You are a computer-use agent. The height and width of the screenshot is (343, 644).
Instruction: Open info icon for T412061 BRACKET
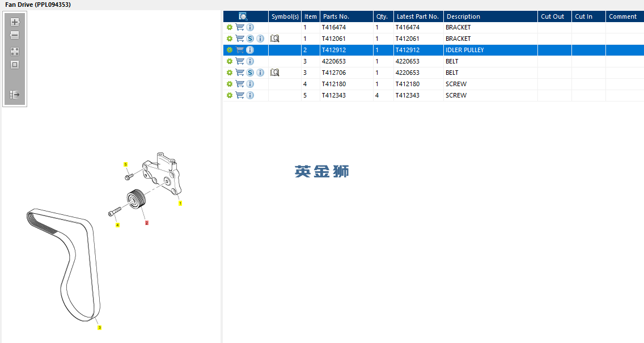pos(260,39)
